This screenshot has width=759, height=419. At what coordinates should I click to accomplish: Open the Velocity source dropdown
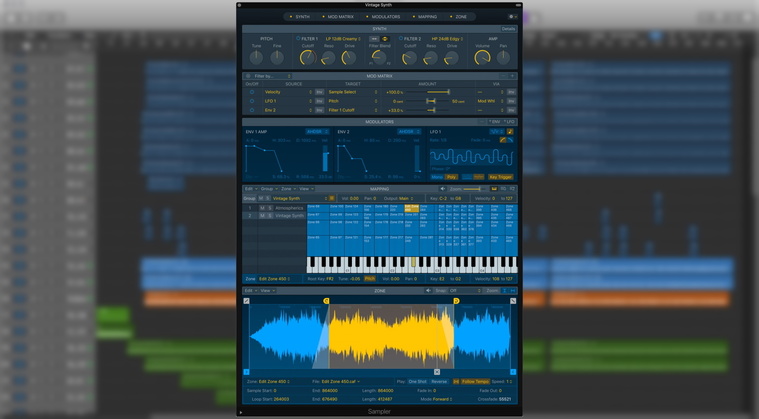[288, 92]
